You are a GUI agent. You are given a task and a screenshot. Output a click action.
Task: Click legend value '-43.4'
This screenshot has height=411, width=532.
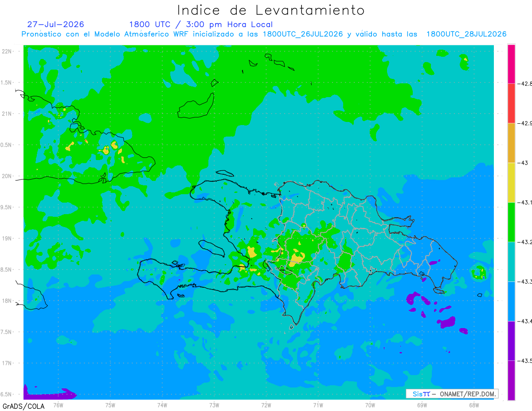(x=524, y=321)
